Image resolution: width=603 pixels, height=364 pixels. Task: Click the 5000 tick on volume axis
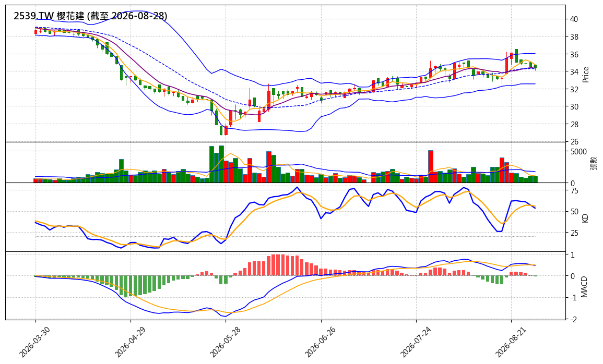(x=578, y=152)
